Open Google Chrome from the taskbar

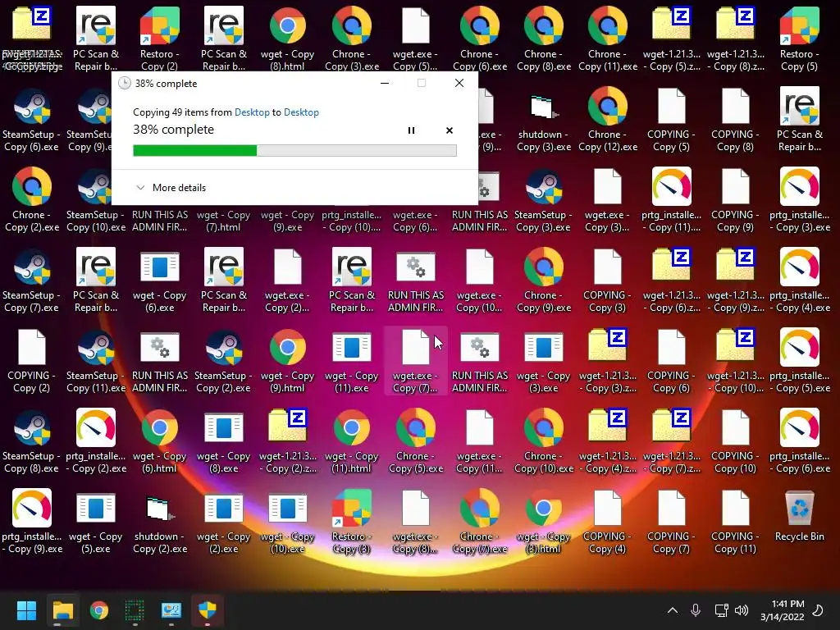(x=98, y=610)
